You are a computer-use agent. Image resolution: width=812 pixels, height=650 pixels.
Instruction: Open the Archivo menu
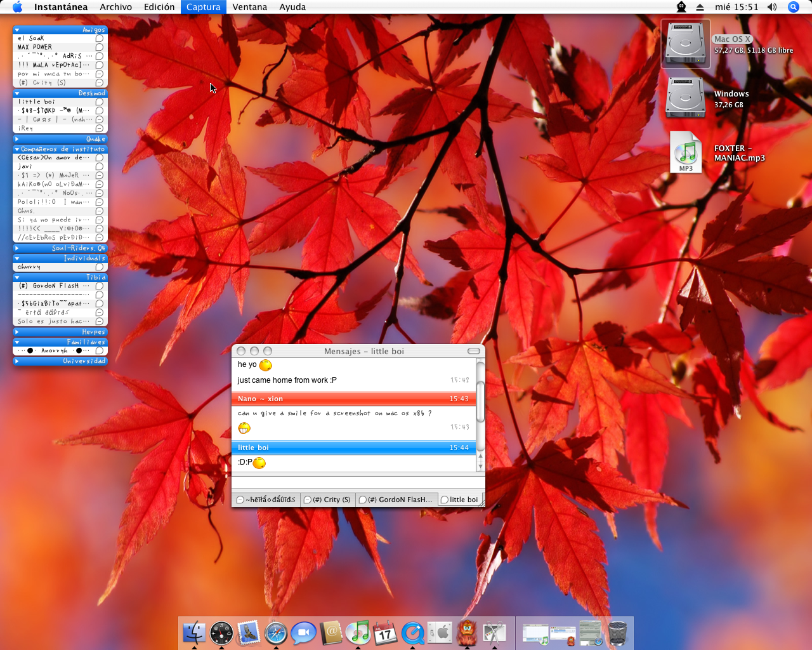tap(116, 7)
